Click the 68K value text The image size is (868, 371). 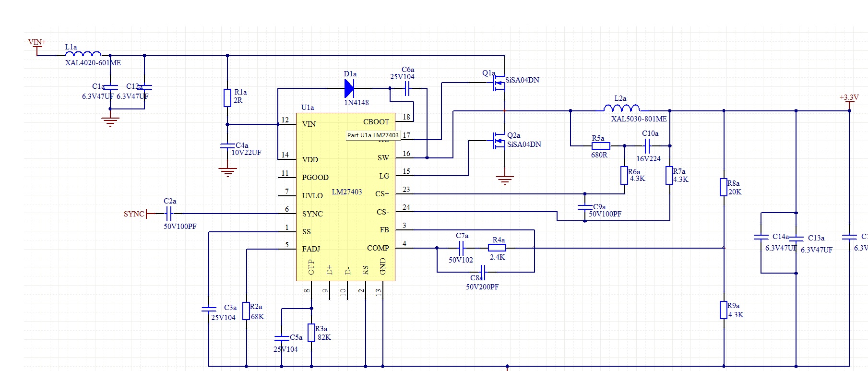[258, 317]
